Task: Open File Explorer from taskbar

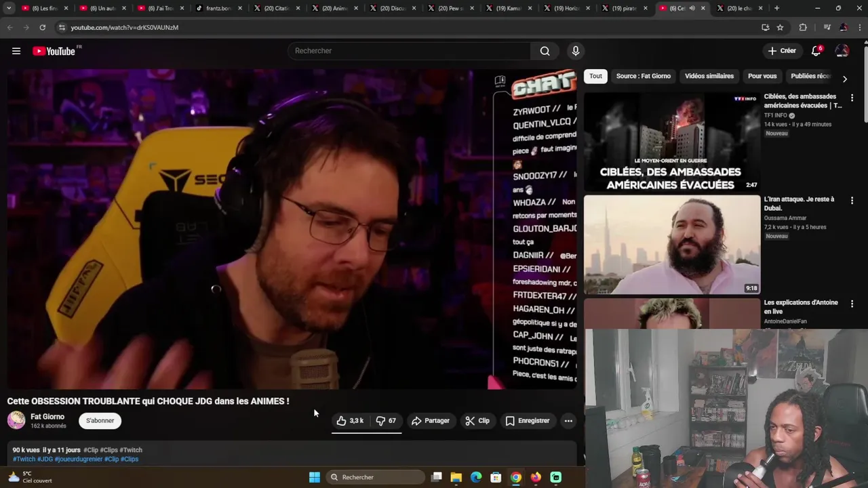Action: pos(456,477)
